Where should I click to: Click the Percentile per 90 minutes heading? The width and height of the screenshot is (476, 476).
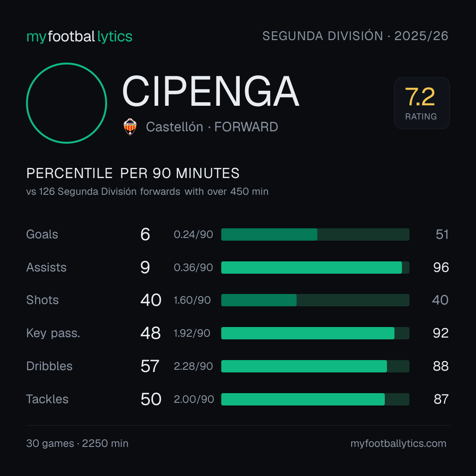point(133,173)
